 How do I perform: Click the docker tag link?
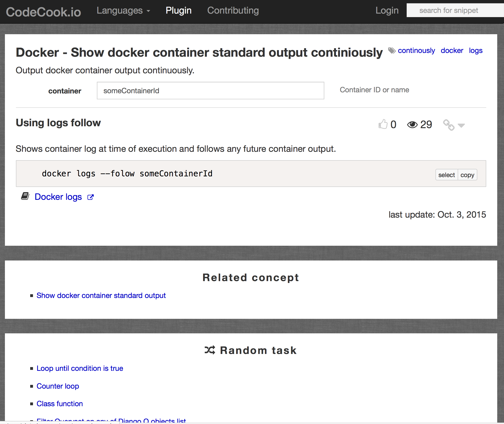click(452, 50)
